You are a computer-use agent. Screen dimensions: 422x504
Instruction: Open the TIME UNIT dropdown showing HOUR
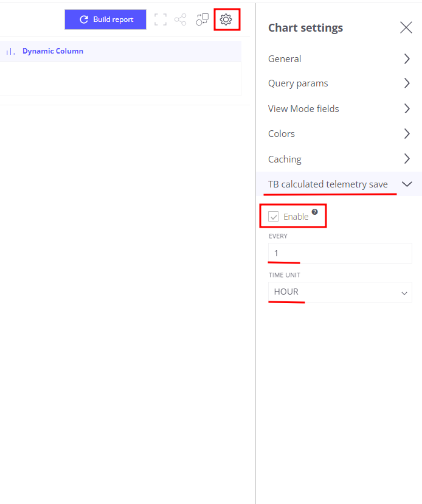(340, 292)
